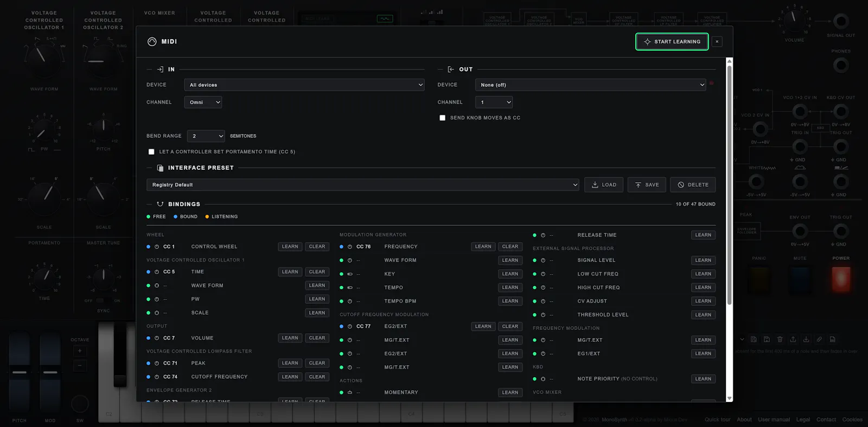
Task: Click the red indicator dot beside OUT device
Action: pos(712,84)
